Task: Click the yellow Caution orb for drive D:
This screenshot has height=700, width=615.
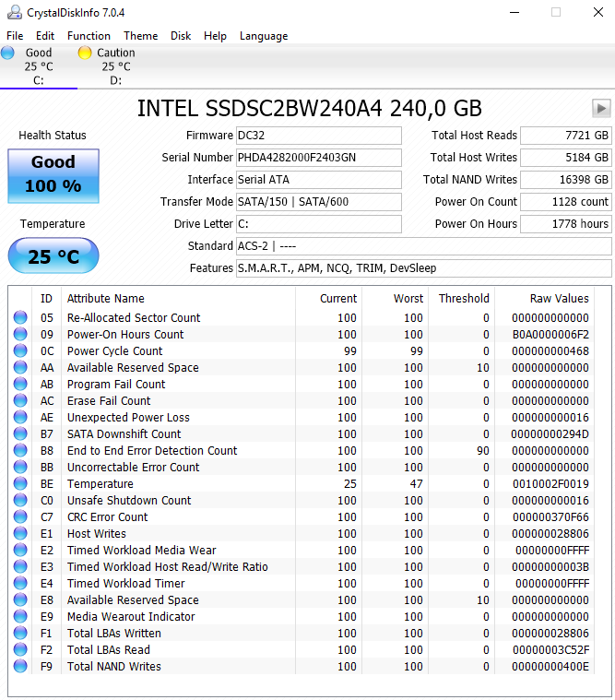Action: [x=85, y=53]
